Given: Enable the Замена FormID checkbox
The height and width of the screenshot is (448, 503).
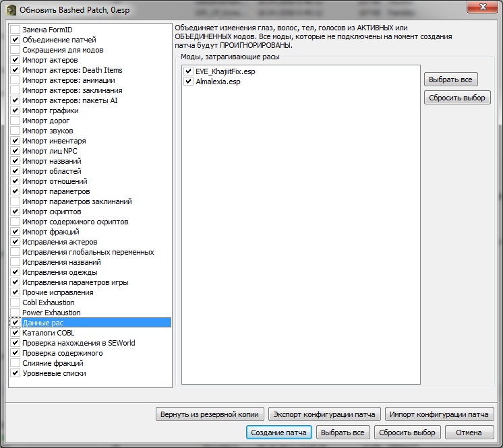Looking at the screenshot, I should point(15,30).
